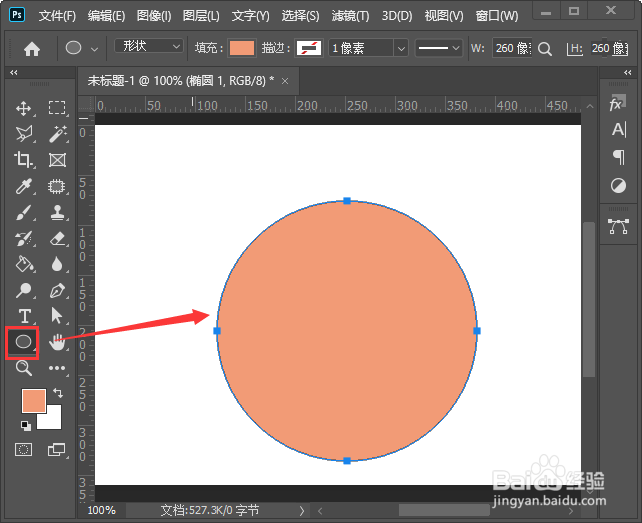Viewport: 642px width, 523px height.
Task: Open the shape mode dropdown
Action: [148, 46]
